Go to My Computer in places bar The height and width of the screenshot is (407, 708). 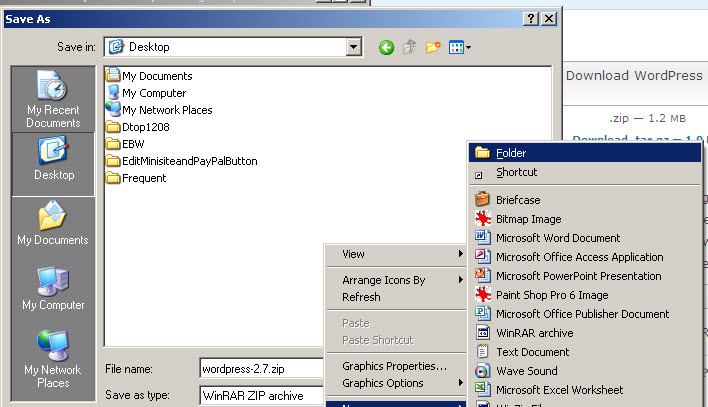coord(53,289)
